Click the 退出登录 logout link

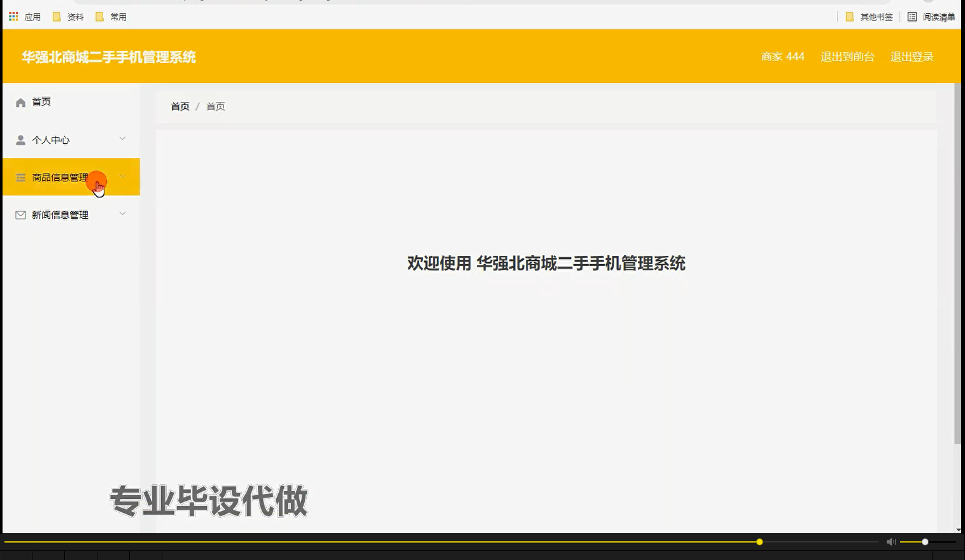(912, 57)
